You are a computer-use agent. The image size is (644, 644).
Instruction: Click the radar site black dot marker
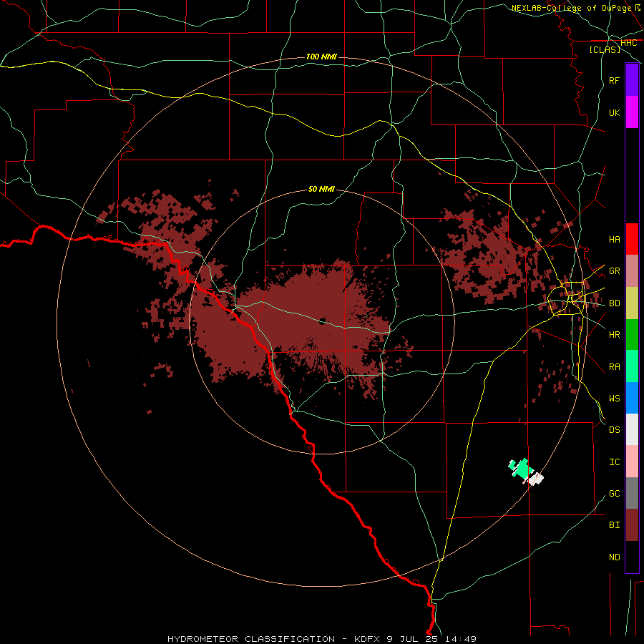click(322, 321)
